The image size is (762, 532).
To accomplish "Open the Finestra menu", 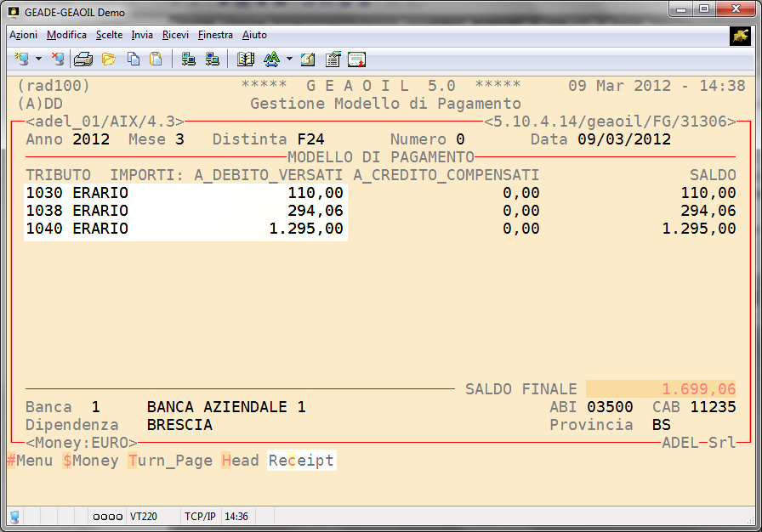I will click(x=215, y=35).
